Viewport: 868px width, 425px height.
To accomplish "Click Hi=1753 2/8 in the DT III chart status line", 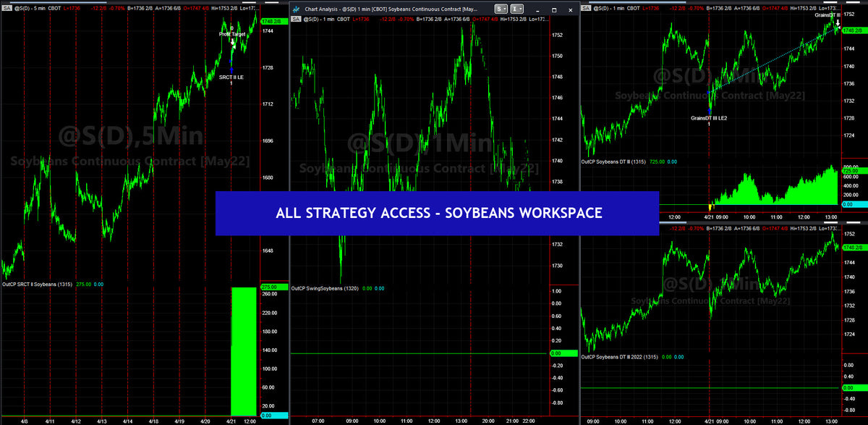I will click(804, 7).
